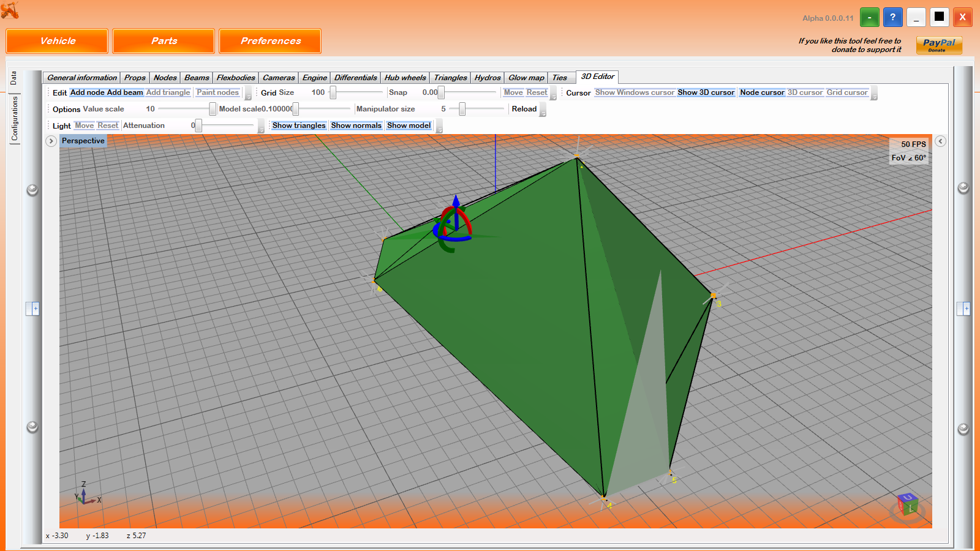Screen dimensions: 980x551
Task: Click the Light Reset button
Action: coord(108,126)
